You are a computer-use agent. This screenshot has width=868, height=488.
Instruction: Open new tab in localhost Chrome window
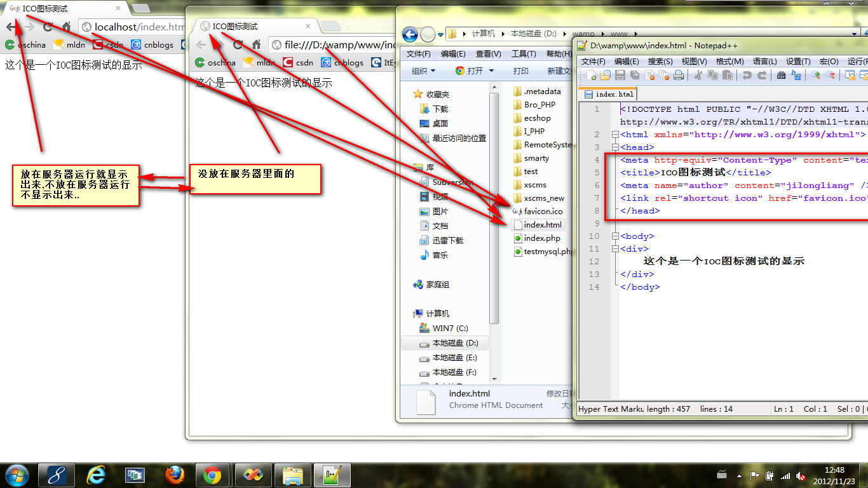click(140, 8)
